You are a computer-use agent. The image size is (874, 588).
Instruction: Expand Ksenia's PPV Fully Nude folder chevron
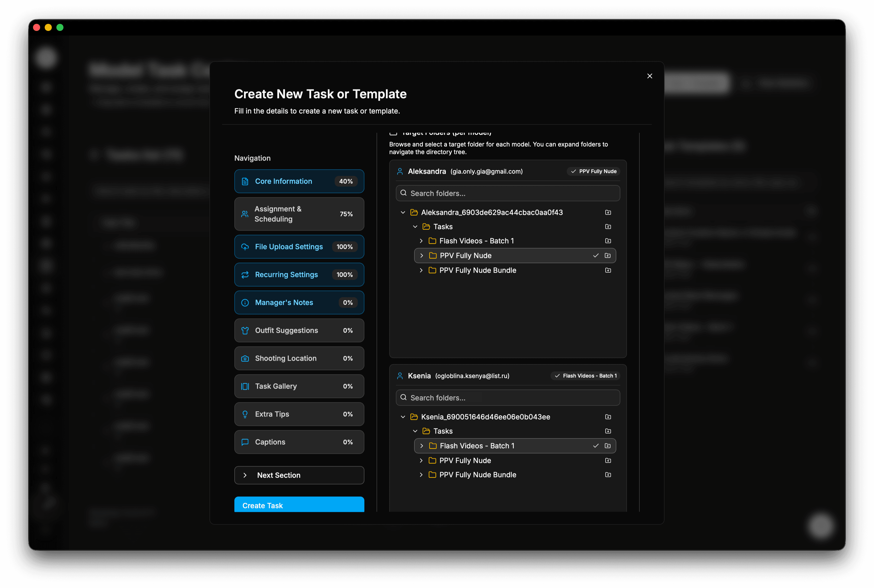pyautogui.click(x=421, y=460)
